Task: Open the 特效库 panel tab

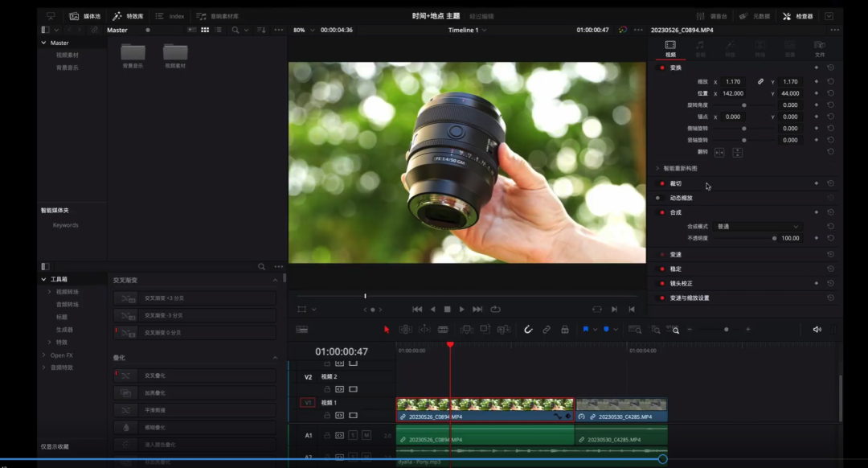Action: point(129,16)
